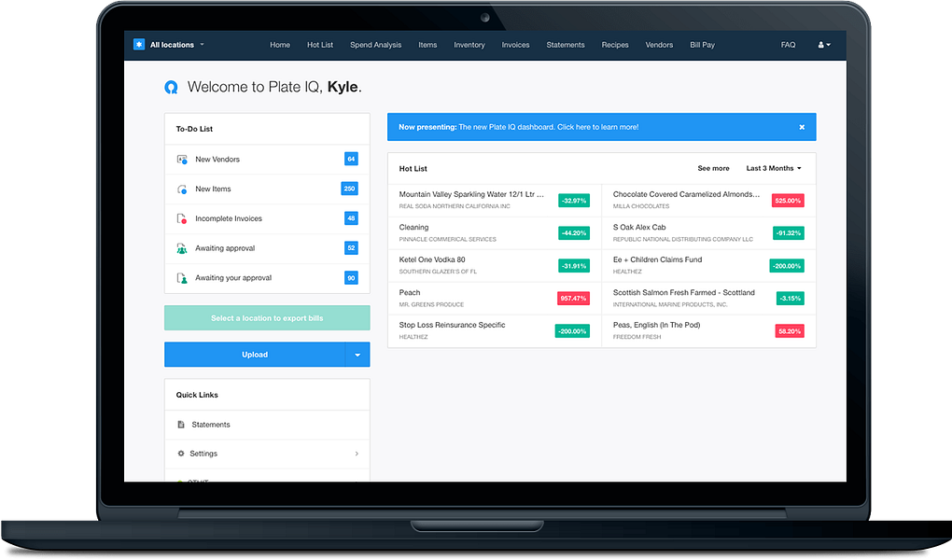The height and width of the screenshot is (560, 952).
Task: Dismiss the Now presenting banner
Action: [x=802, y=127]
